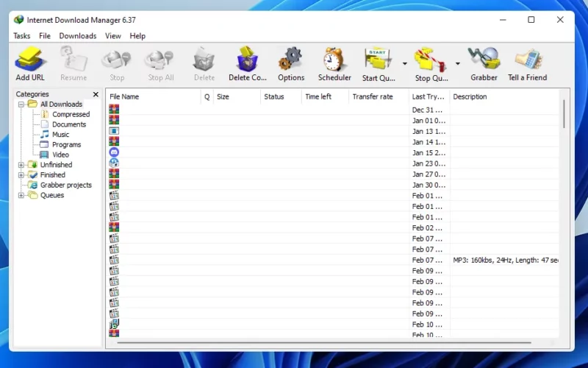Select the Compressed category
Screen dimensions: 588x368
click(x=71, y=114)
